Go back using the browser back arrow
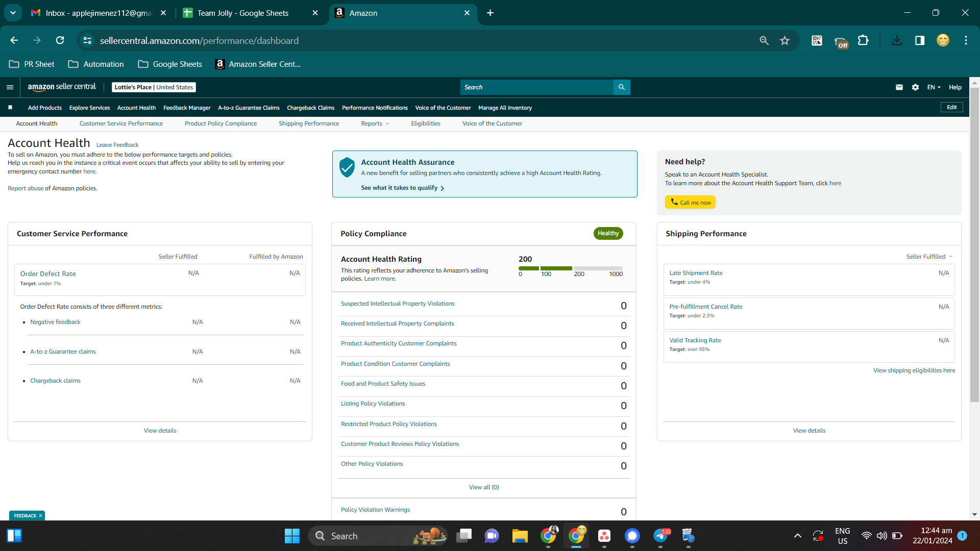 14,40
